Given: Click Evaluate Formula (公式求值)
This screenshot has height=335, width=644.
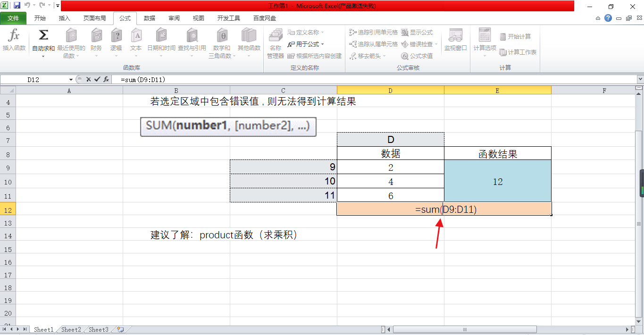Looking at the screenshot, I should coord(417,56).
